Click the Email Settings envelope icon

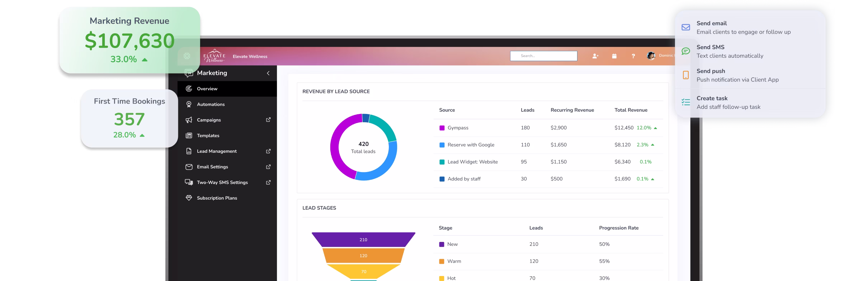[189, 167]
